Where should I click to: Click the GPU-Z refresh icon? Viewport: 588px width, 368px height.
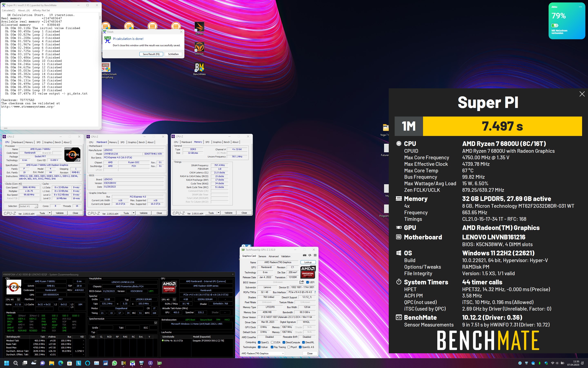(x=310, y=255)
